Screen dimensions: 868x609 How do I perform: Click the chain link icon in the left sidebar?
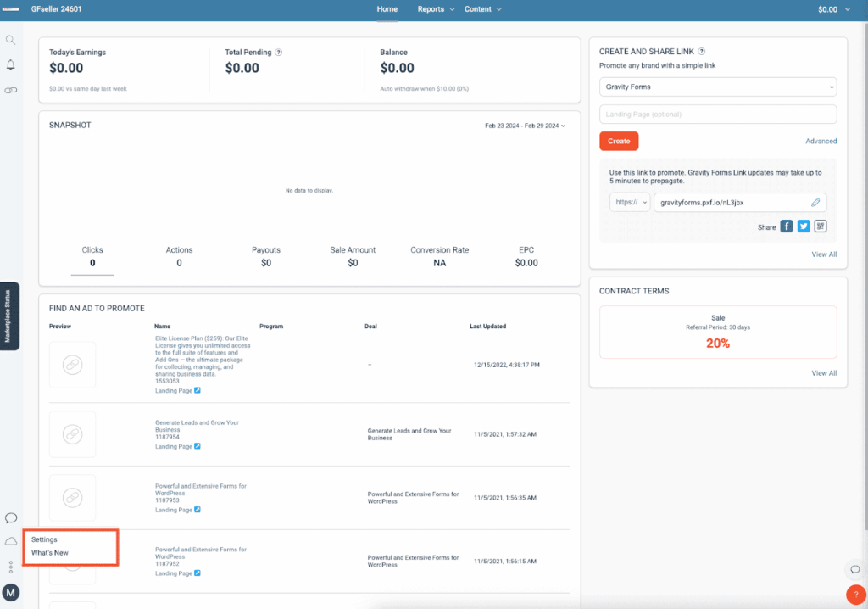(10, 90)
